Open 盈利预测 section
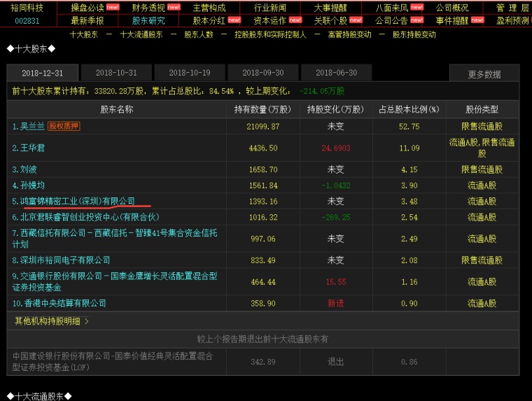This screenshot has width=532, height=401. click(x=513, y=21)
